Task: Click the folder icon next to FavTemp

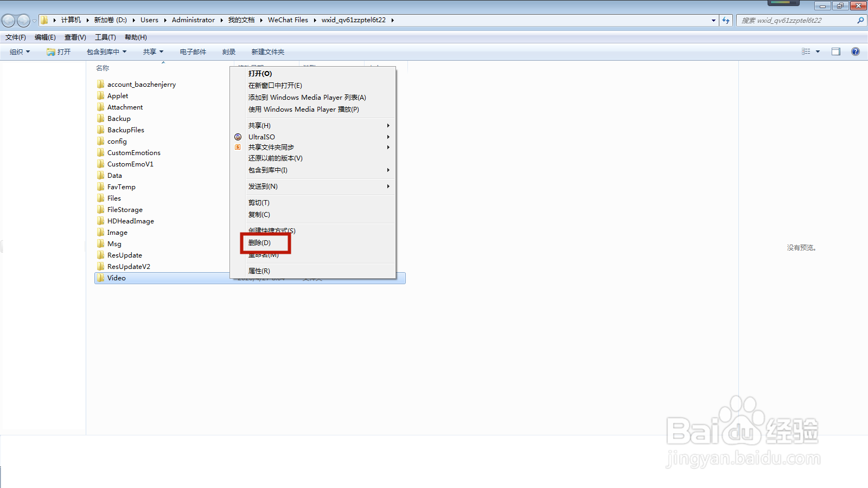Action: pyautogui.click(x=100, y=187)
